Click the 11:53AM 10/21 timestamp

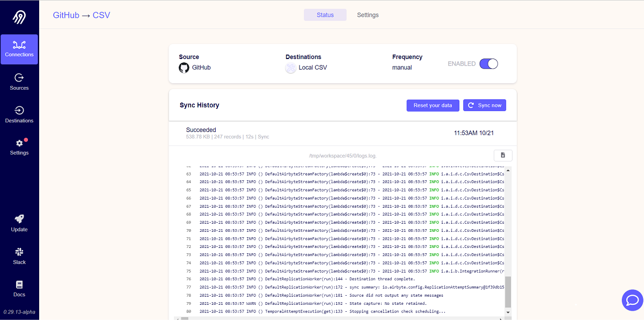(473, 133)
